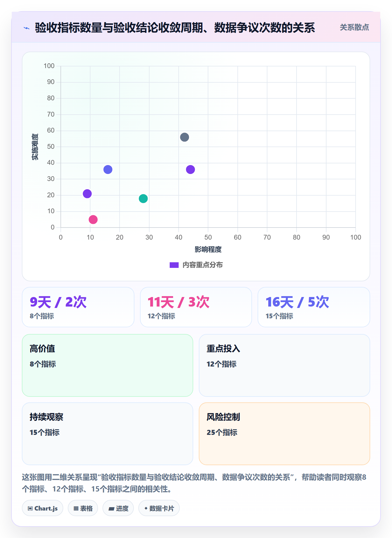The width and height of the screenshot is (392, 538).
Task: Click the 内容重点分布 legend label
Action: click(202, 265)
